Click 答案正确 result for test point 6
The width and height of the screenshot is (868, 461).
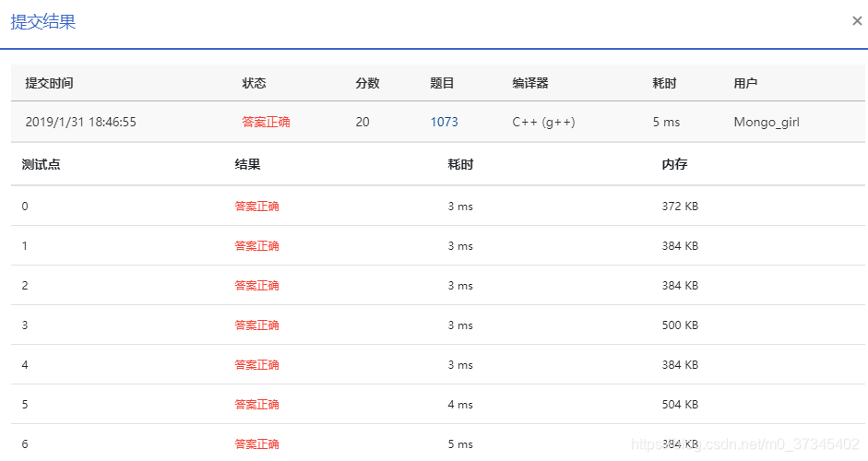[x=256, y=444]
